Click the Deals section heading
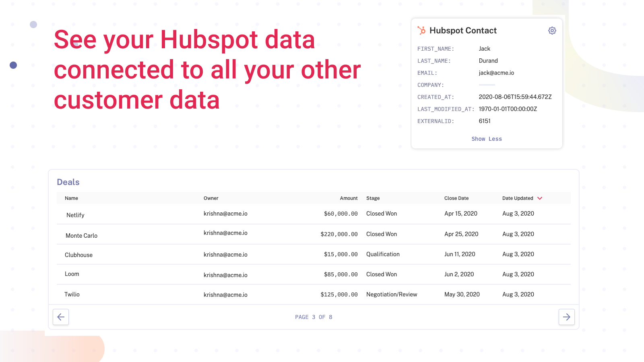The height and width of the screenshot is (362, 644). pyautogui.click(x=68, y=182)
